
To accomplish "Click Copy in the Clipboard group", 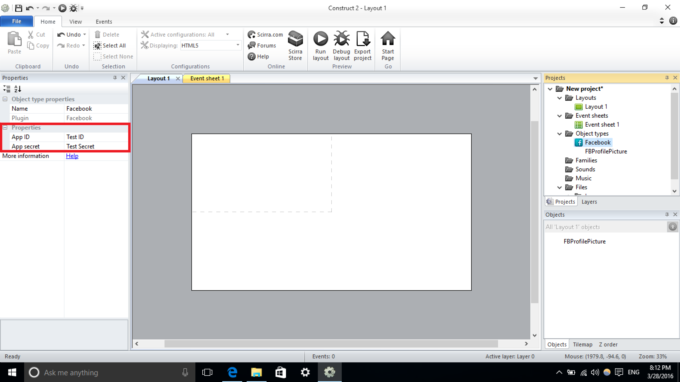I will pos(38,45).
